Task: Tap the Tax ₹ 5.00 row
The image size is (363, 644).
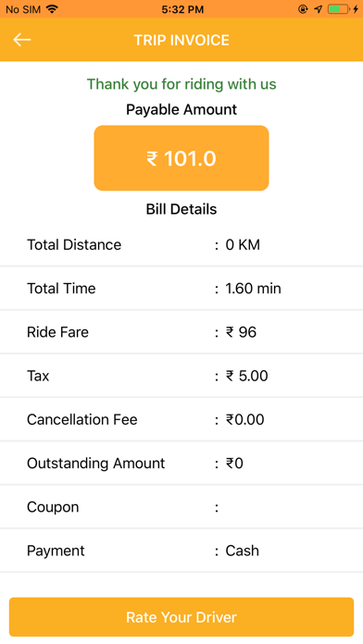Action: pos(181,376)
